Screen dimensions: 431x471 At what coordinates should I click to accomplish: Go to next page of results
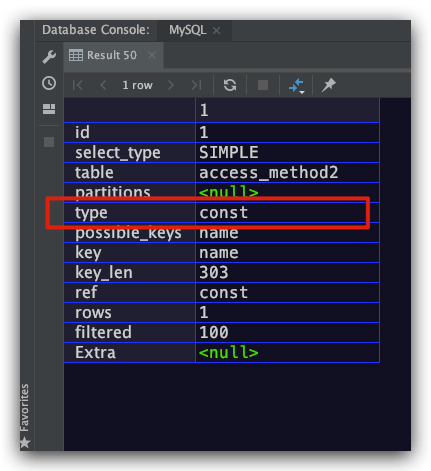click(171, 85)
